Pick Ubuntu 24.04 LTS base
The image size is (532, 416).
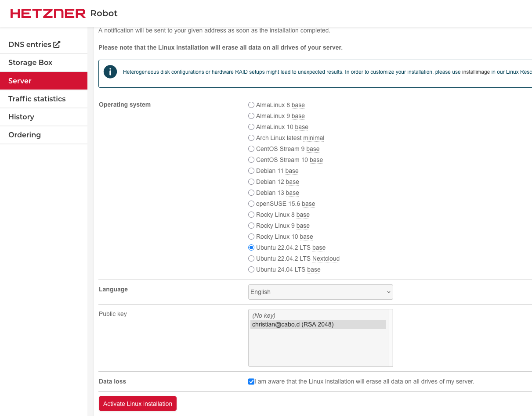251,269
